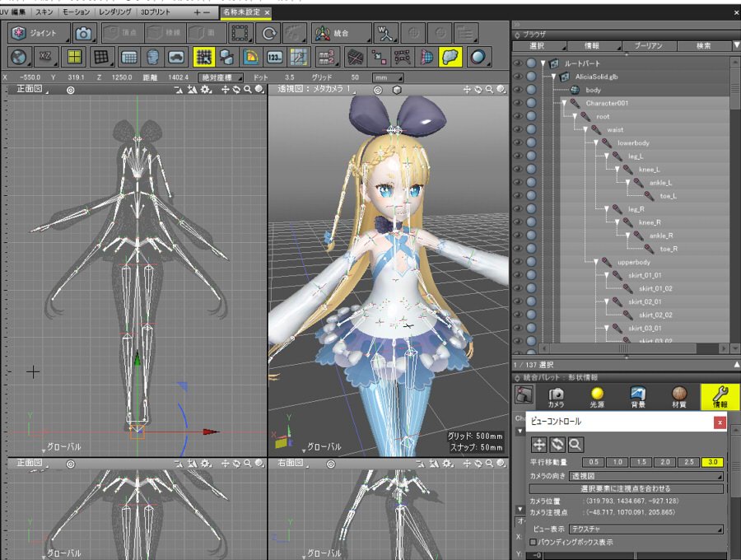Toggle the highlighted yellow cloud shape icon

(x=450, y=57)
